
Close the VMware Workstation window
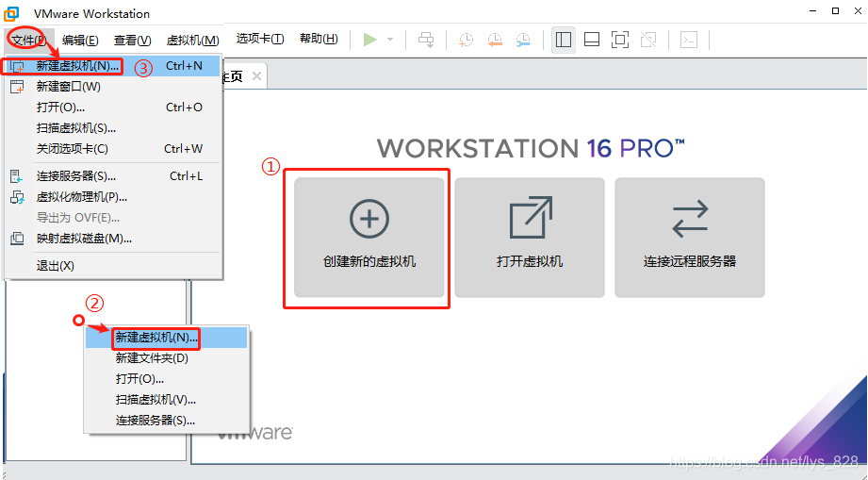[x=858, y=11]
